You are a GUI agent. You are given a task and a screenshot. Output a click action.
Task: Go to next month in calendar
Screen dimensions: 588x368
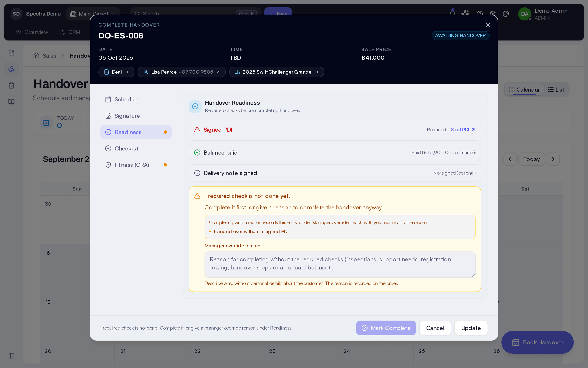click(x=553, y=159)
